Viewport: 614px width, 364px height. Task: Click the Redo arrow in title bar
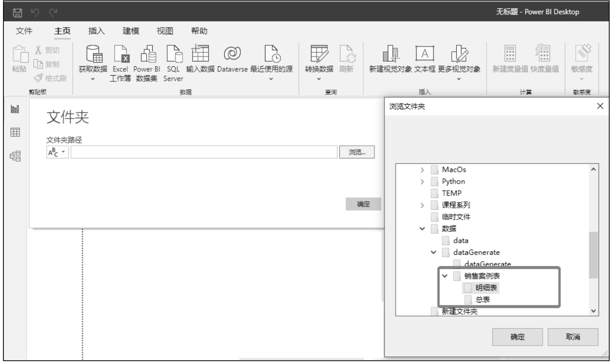(53, 13)
